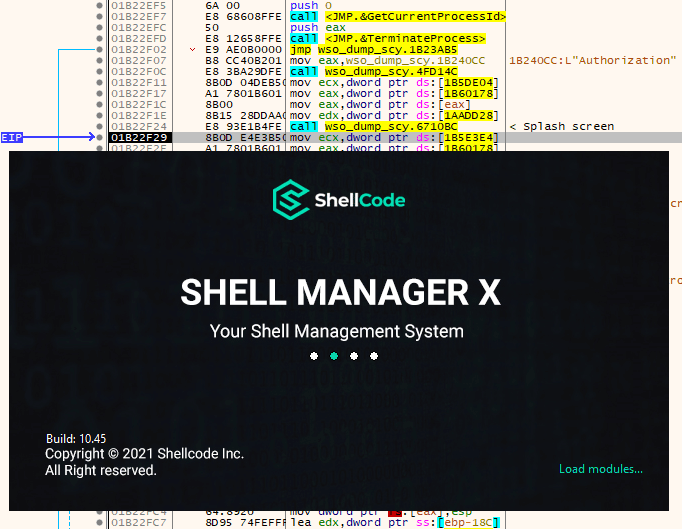Image resolution: width=682 pixels, height=529 pixels.
Task: Click the ShellCode hexagon logo icon
Action: click(290, 200)
